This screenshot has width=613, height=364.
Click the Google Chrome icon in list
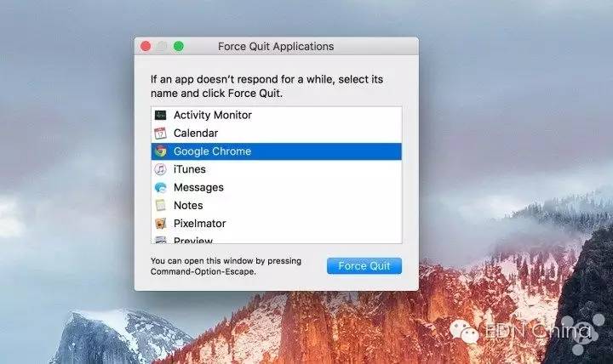[x=160, y=151]
